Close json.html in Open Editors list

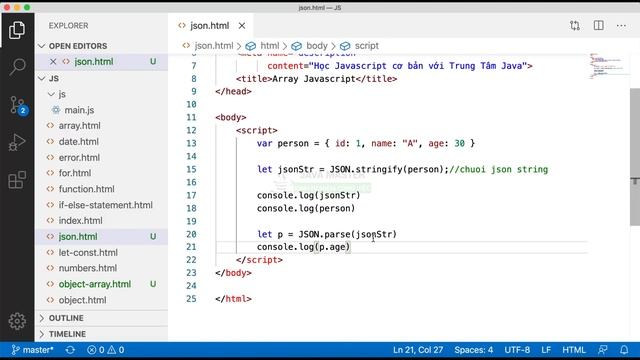tap(53, 62)
